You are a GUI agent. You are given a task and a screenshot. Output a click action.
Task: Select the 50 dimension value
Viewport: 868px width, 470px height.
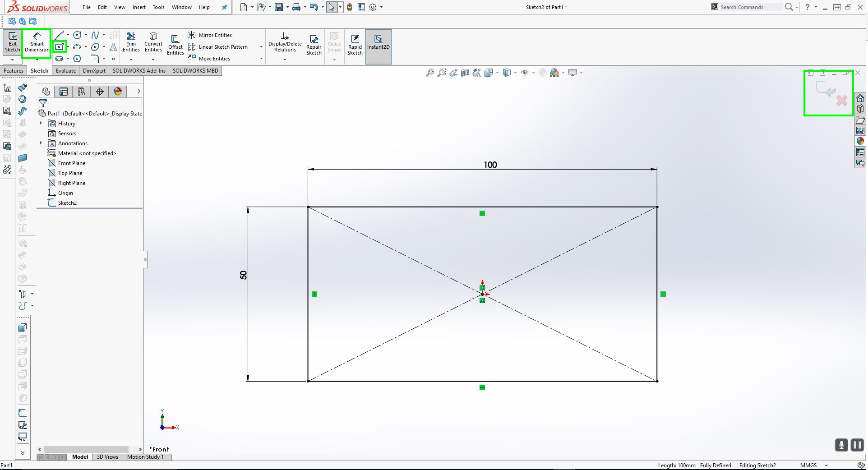tap(244, 275)
